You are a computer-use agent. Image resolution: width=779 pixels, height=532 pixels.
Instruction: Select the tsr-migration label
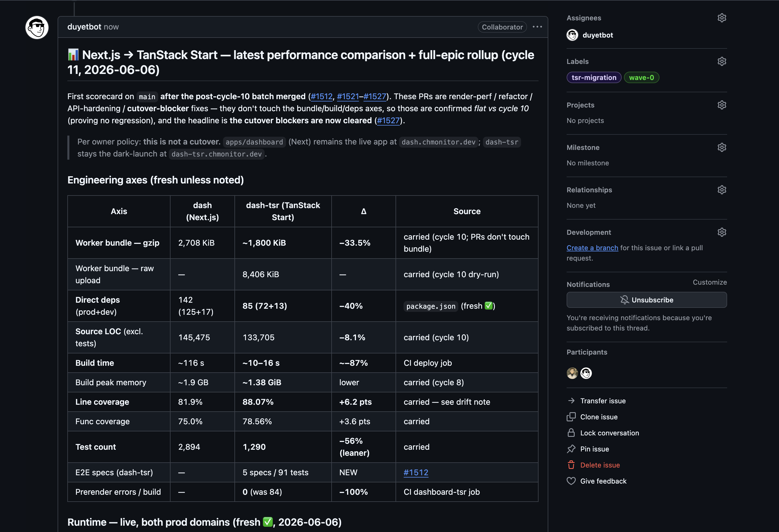(594, 77)
